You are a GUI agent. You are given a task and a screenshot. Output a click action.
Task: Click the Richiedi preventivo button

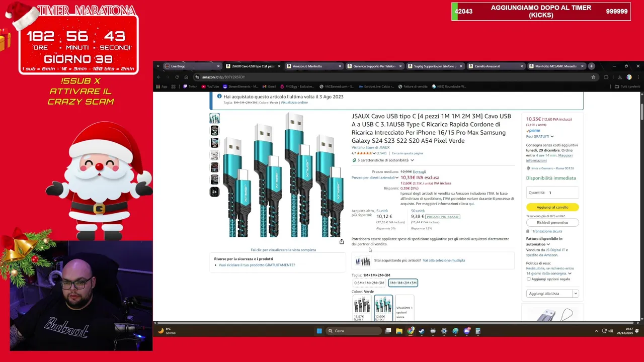coord(552,222)
